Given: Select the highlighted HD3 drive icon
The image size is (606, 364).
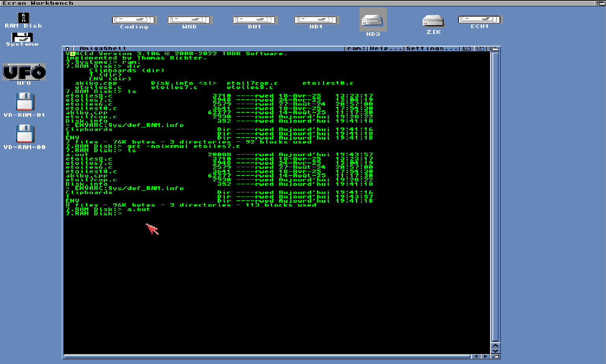Looking at the screenshot, I should pyautogui.click(x=373, y=23).
